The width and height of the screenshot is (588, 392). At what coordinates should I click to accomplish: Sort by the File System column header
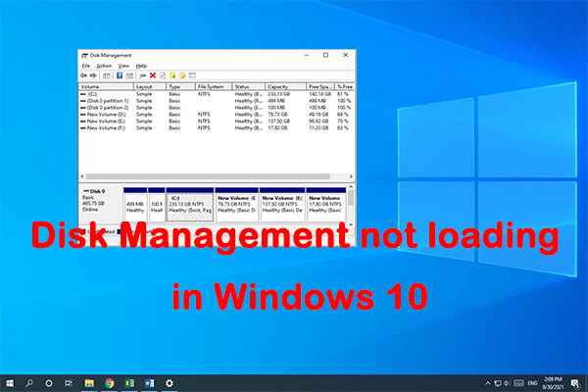pos(214,86)
